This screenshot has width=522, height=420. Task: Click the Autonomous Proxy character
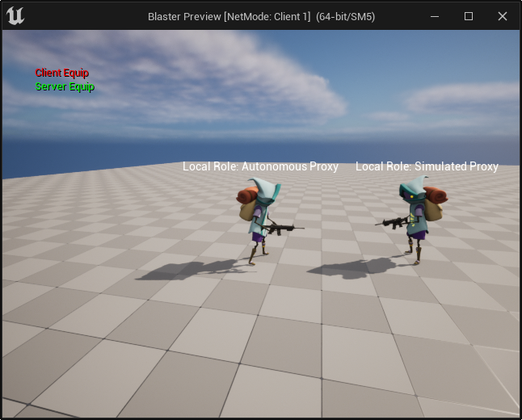pyautogui.click(x=261, y=220)
